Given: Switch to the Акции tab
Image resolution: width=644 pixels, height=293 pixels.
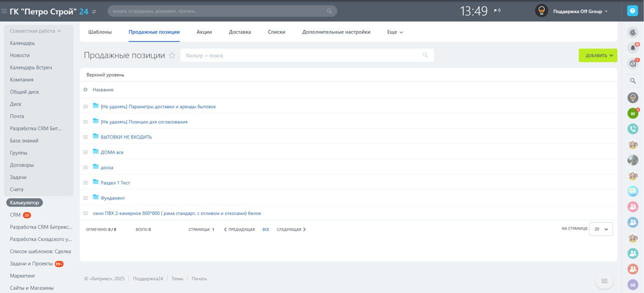Looking at the screenshot, I should [204, 32].
